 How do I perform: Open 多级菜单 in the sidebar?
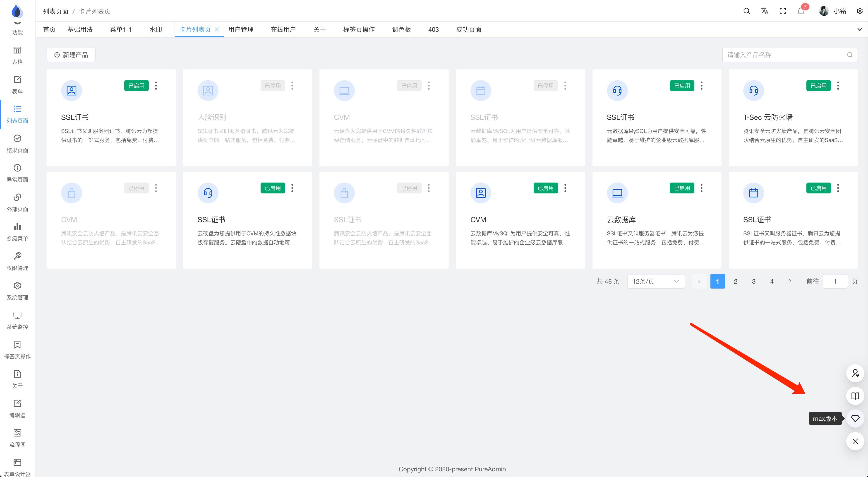(x=17, y=232)
